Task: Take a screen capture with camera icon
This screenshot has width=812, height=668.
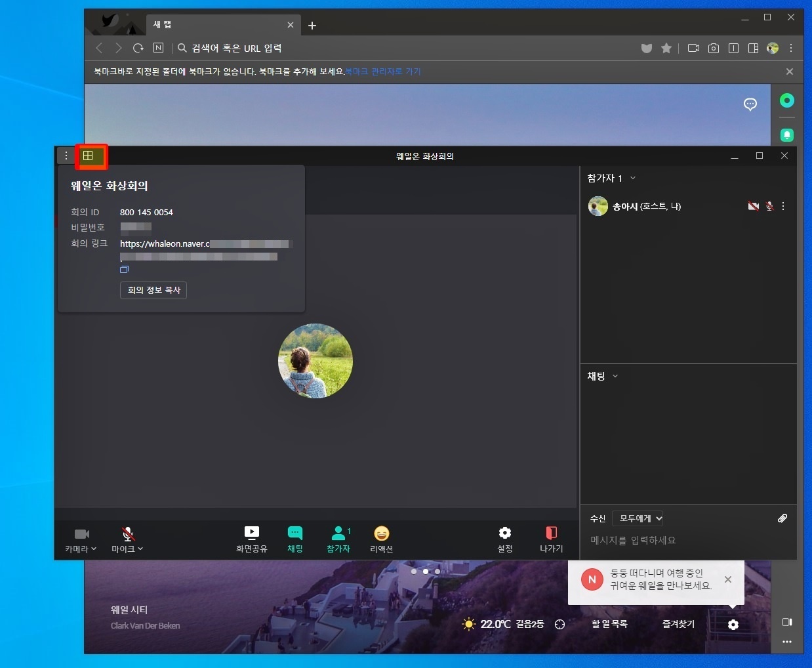Action: click(x=714, y=48)
